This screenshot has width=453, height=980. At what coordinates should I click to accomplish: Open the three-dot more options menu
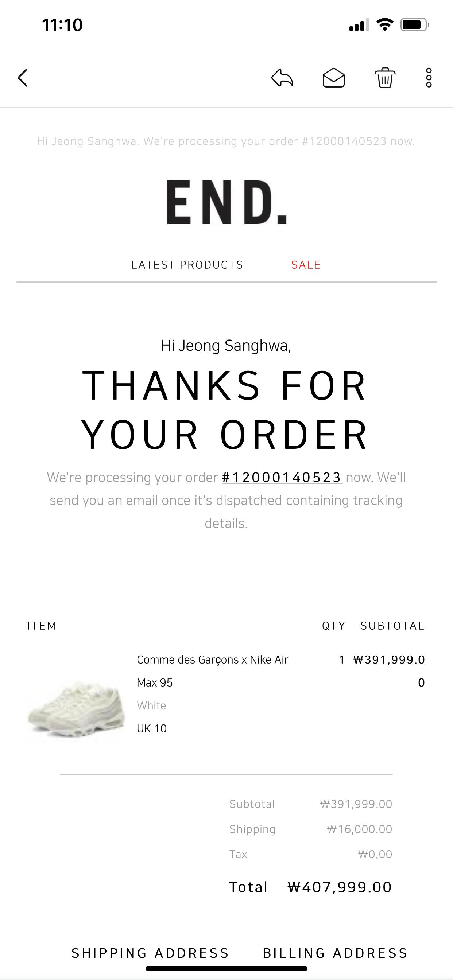[429, 78]
